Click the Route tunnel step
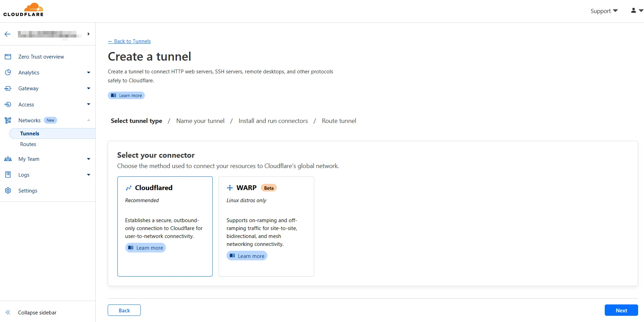Image resolution: width=644 pixels, height=322 pixels. pos(339,121)
